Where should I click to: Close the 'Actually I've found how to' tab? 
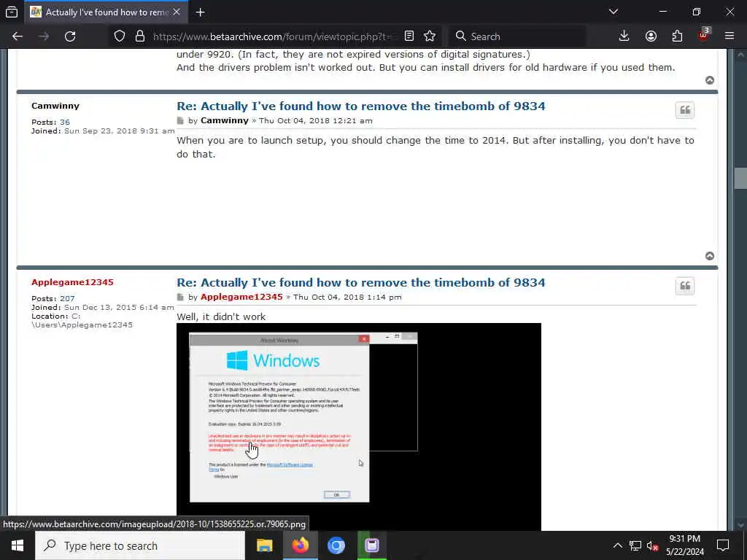coord(177,12)
